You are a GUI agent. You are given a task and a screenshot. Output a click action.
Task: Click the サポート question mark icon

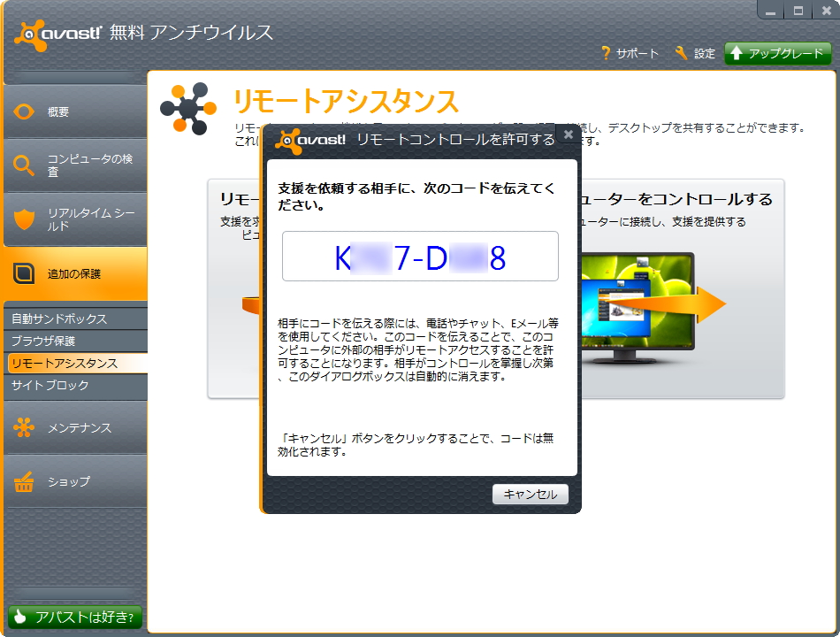click(608, 52)
